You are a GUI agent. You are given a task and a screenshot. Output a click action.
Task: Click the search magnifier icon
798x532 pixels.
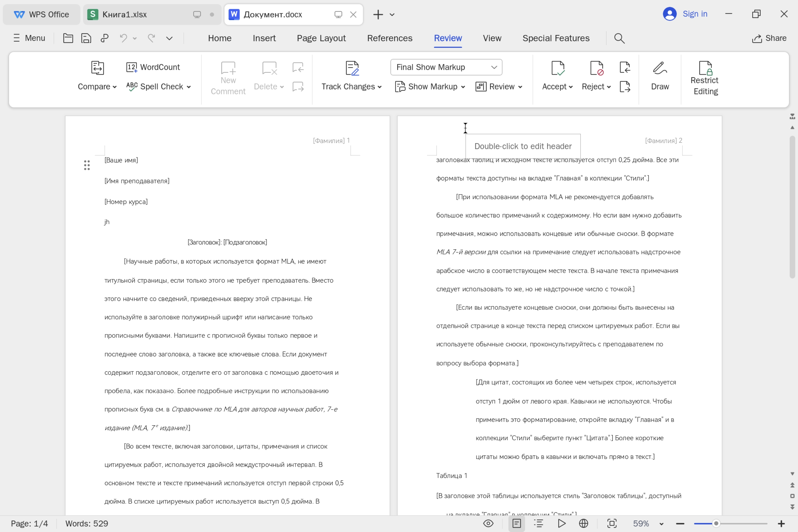point(619,38)
